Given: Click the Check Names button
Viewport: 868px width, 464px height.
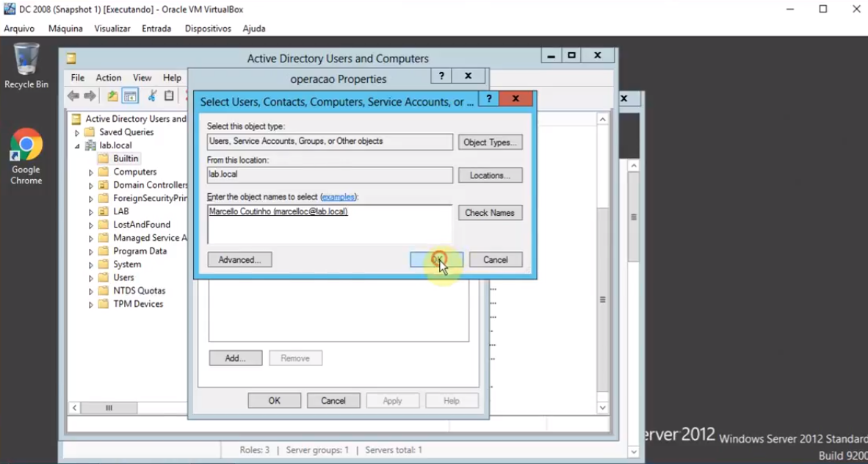Looking at the screenshot, I should pyautogui.click(x=490, y=213).
